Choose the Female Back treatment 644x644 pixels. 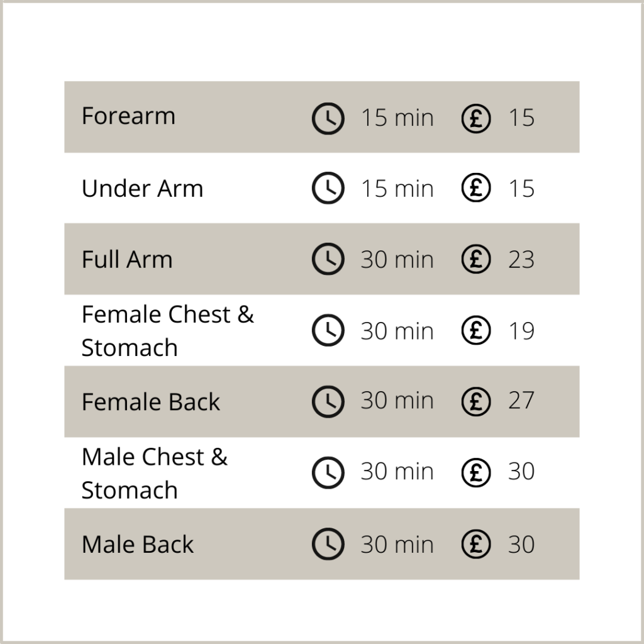(151, 402)
